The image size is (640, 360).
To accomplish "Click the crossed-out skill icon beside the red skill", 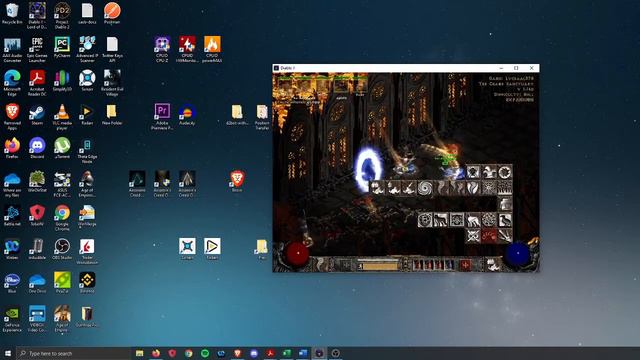I will [x=473, y=236].
